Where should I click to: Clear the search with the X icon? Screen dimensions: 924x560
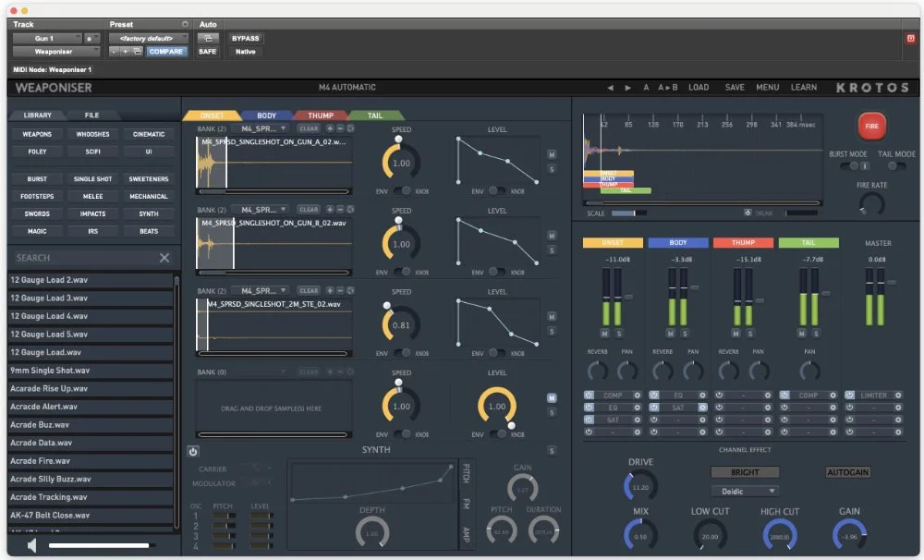coord(164,258)
